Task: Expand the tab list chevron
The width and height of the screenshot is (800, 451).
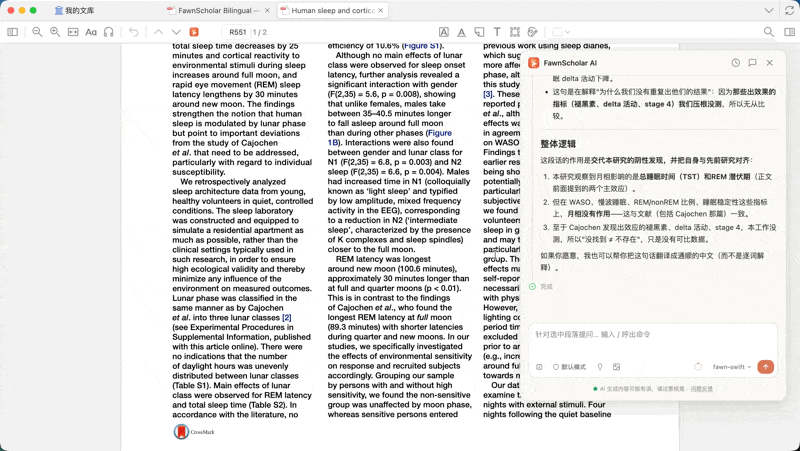Action: (x=769, y=11)
